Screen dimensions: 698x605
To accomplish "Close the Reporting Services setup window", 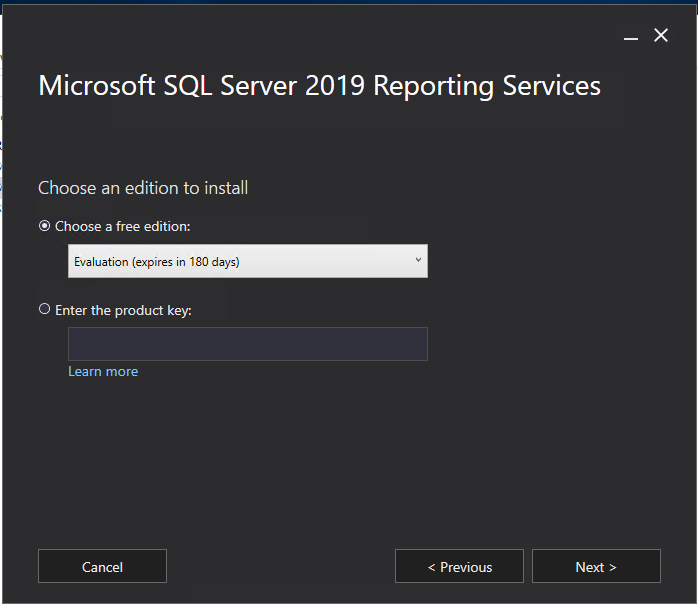I will pos(661,36).
